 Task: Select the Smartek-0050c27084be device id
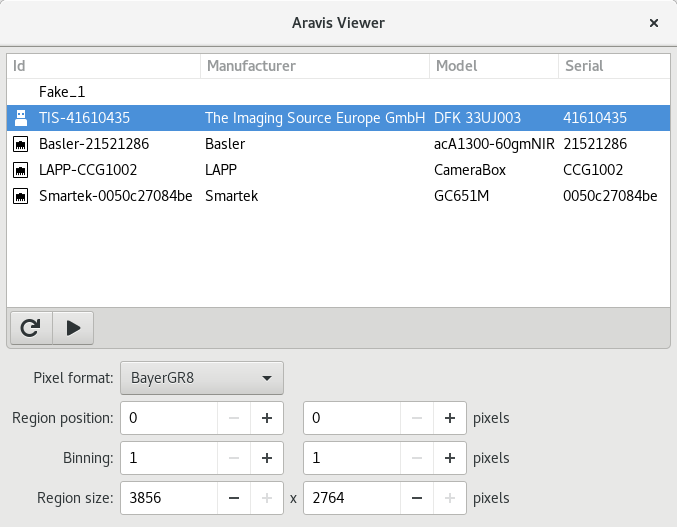point(116,196)
